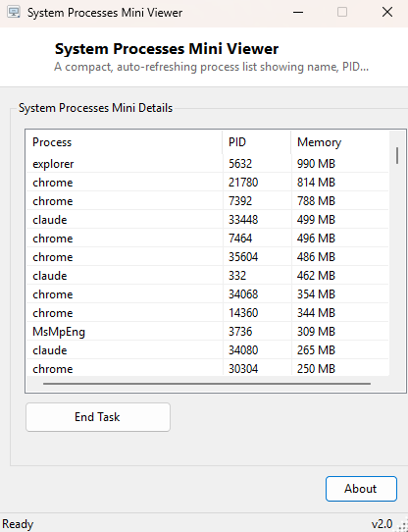The image size is (408, 532).
Task: Select claude process with PID 332
Action: click(x=208, y=276)
